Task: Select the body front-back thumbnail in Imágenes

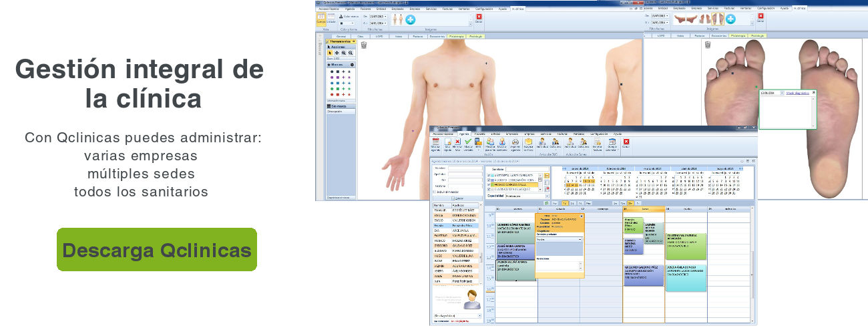Action: pyautogui.click(x=398, y=19)
